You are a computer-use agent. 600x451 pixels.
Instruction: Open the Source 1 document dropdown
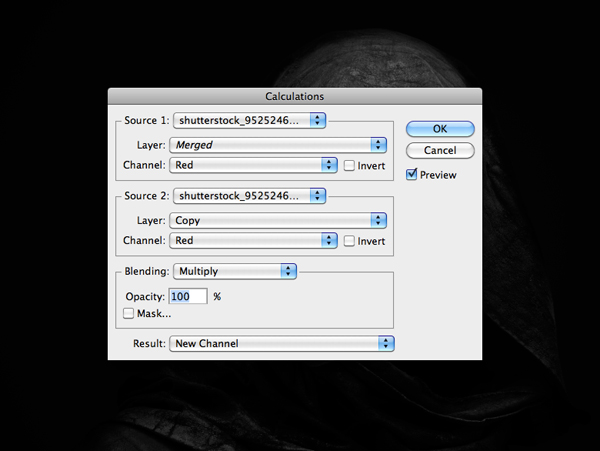[x=248, y=121]
